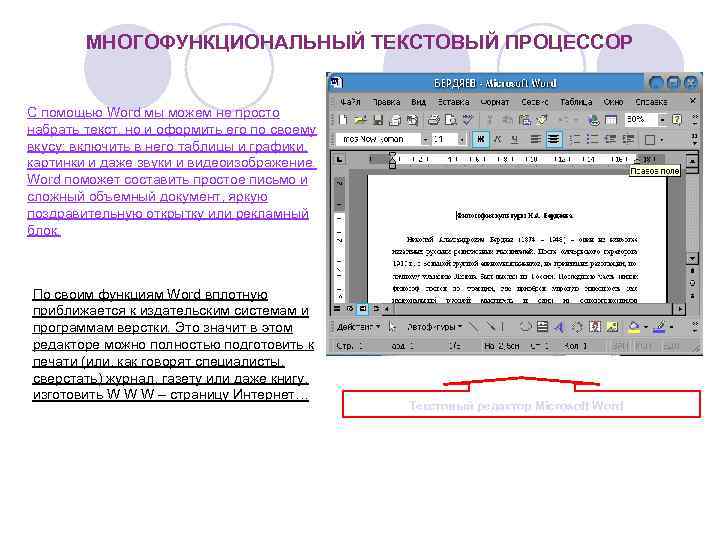The width and height of the screenshot is (720, 540).
Task: Open Word Help with the question mark icon
Action: (x=677, y=120)
